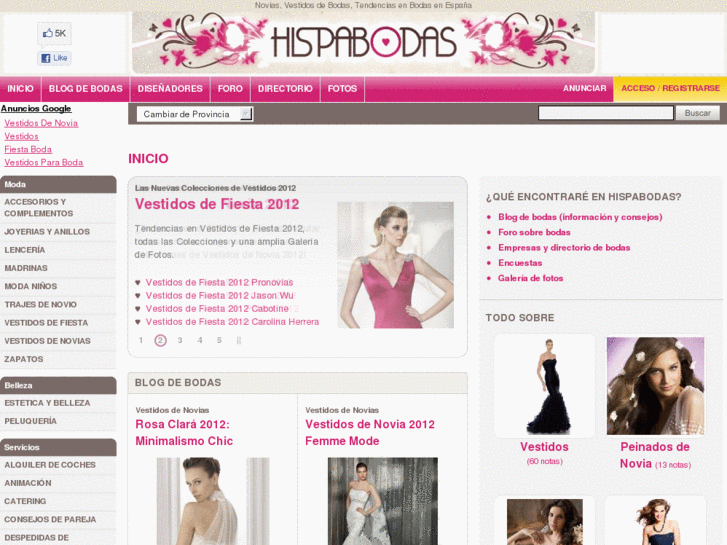This screenshot has height=545, width=727.
Task: Open Animación category
Action: pyautogui.click(x=58, y=483)
